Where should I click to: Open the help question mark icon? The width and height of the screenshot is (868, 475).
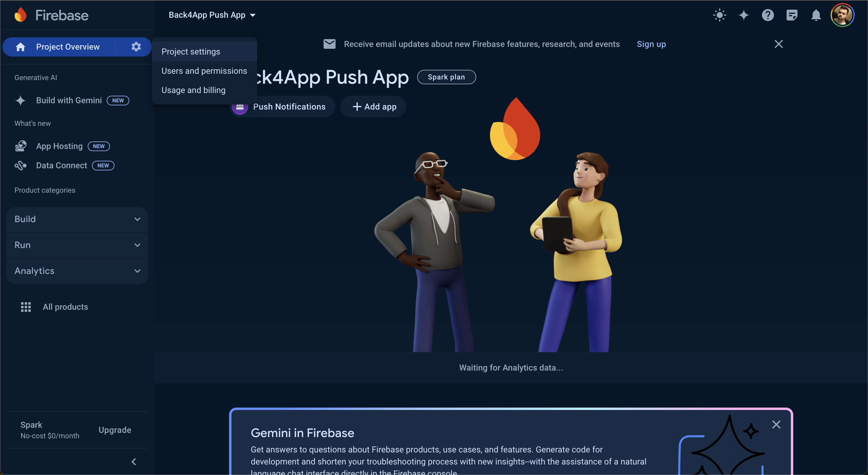(768, 15)
